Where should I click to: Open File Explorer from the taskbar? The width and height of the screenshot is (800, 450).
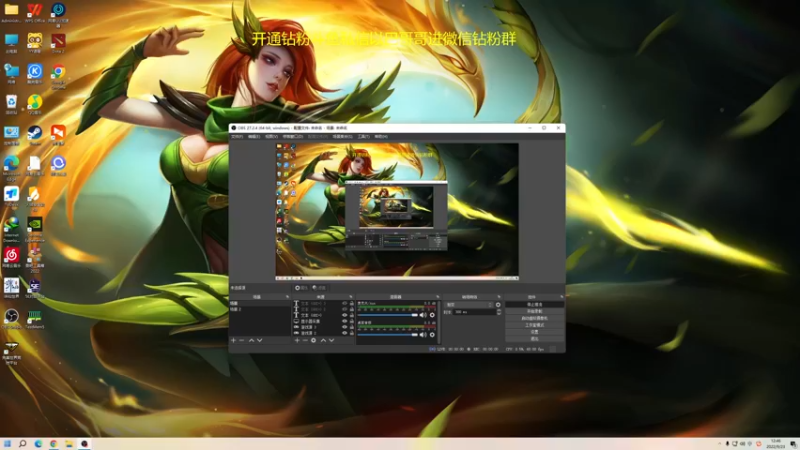pos(69,444)
